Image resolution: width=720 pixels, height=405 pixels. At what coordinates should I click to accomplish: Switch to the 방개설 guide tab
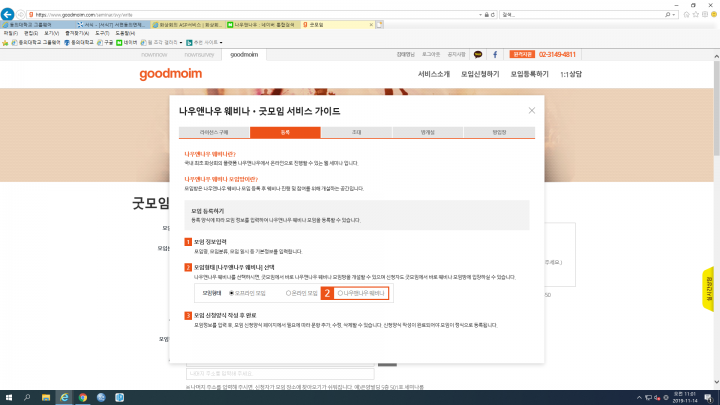tap(428, 132)
